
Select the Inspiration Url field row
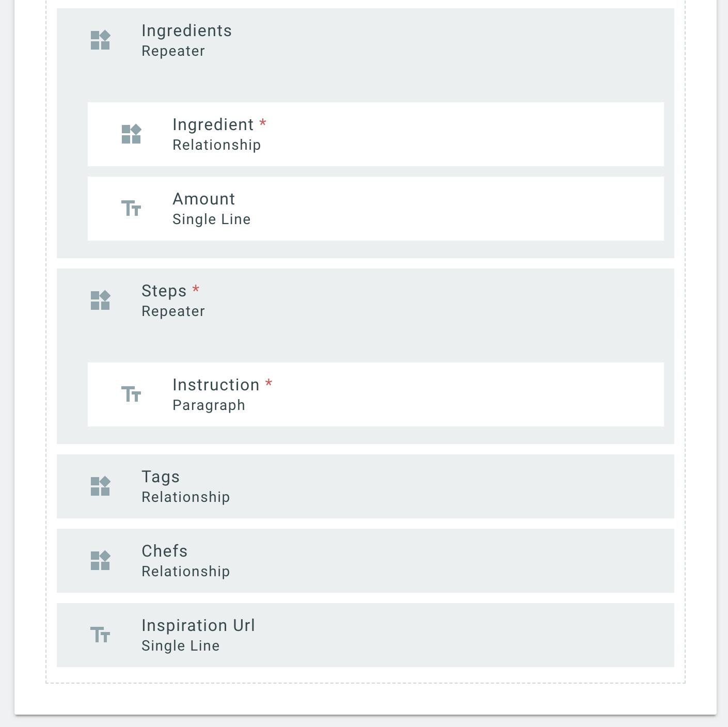pos(366,635)
